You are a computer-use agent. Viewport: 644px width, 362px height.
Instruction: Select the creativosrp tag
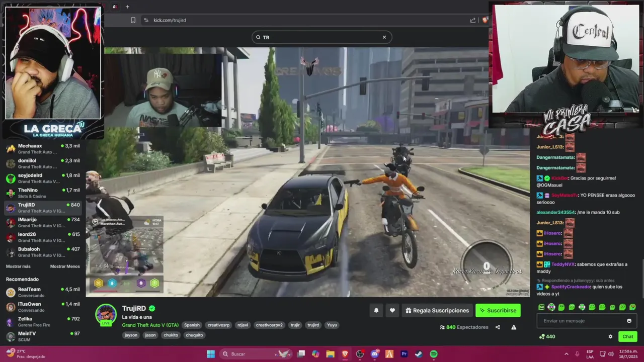click(x=218, y=325)
